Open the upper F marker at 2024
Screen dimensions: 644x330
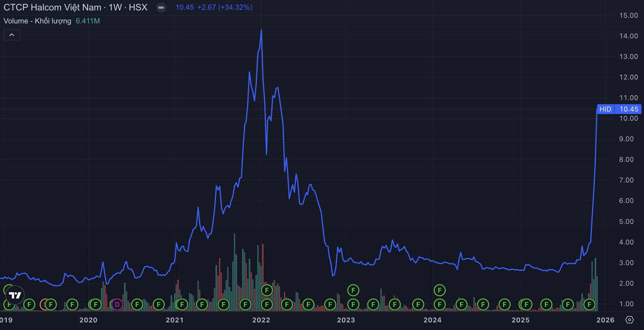[440, 290]
